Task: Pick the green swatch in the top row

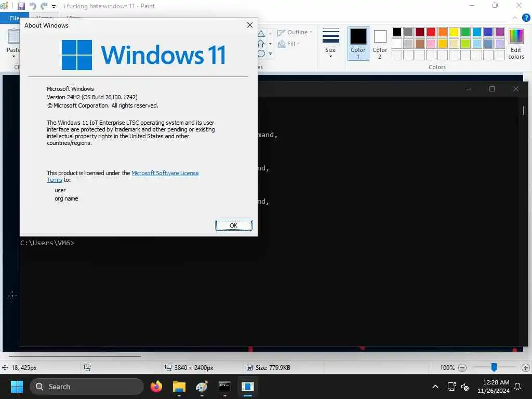Action: point(465,32)
